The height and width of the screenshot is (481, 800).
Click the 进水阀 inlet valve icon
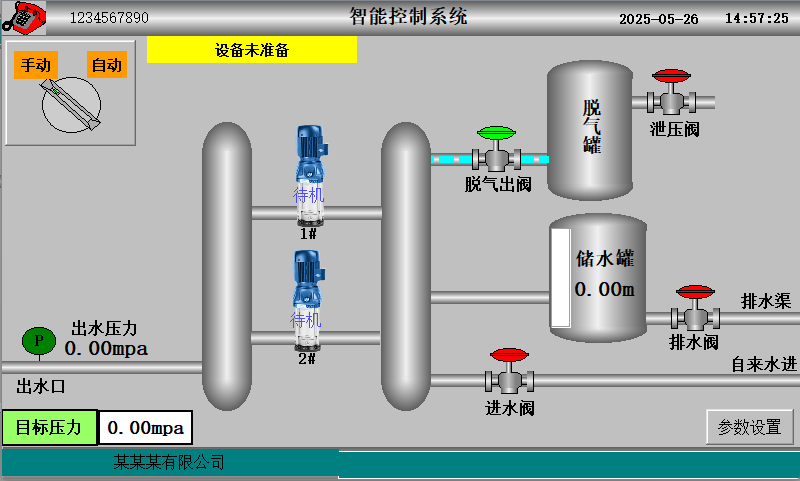coord(509,374)
